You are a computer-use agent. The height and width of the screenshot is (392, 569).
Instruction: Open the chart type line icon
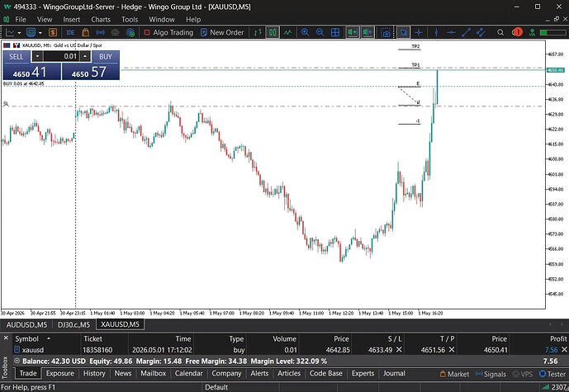pos(10,33)
